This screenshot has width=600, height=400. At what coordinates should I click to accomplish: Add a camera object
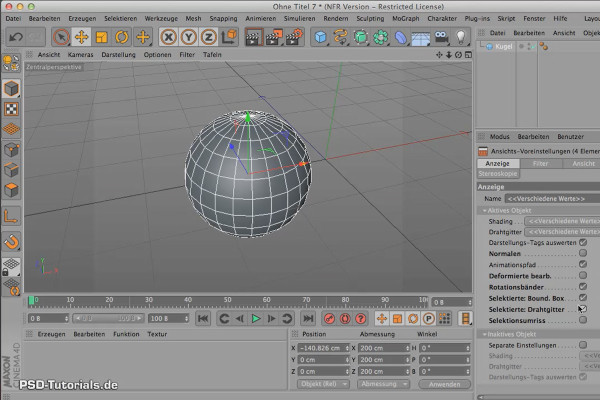pos(441,37)
